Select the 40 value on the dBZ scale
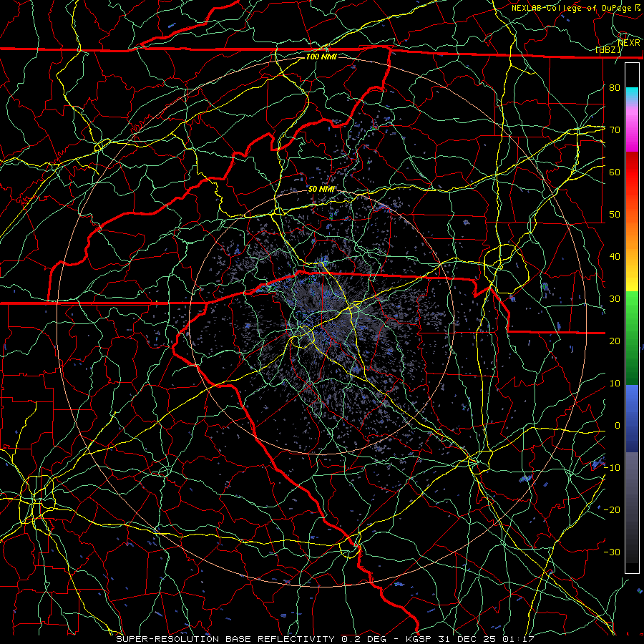The height and width of the screenshot is (644, 644). (615, 257)
